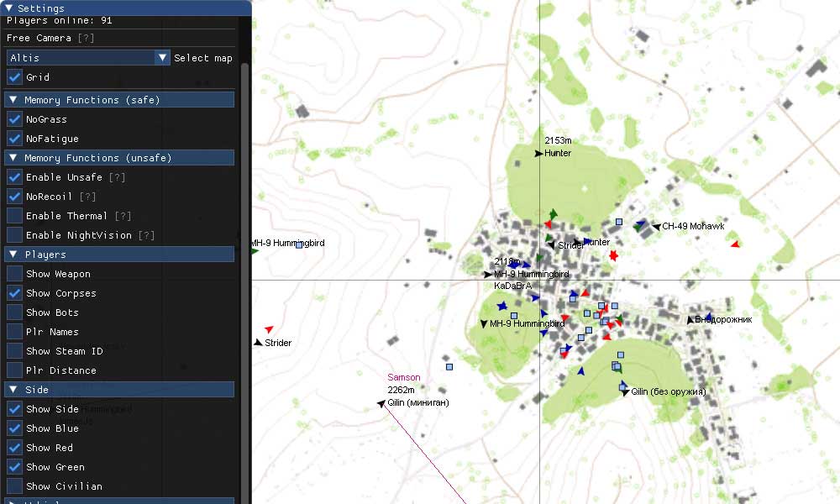Click the blue square beside MH-9 Hummingbird label on left
The width and height of the screenshot is (840, 504).
coord(299,245)
